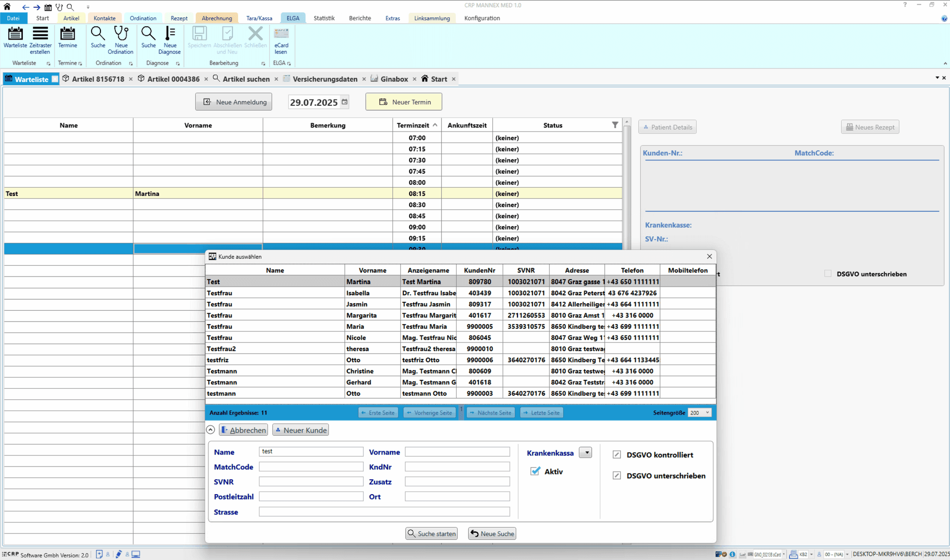Screen dimensions: 950x560
Task: Toggle DSGVO unterschrieben checkbox in search dialog
Action: coord(617,475)
